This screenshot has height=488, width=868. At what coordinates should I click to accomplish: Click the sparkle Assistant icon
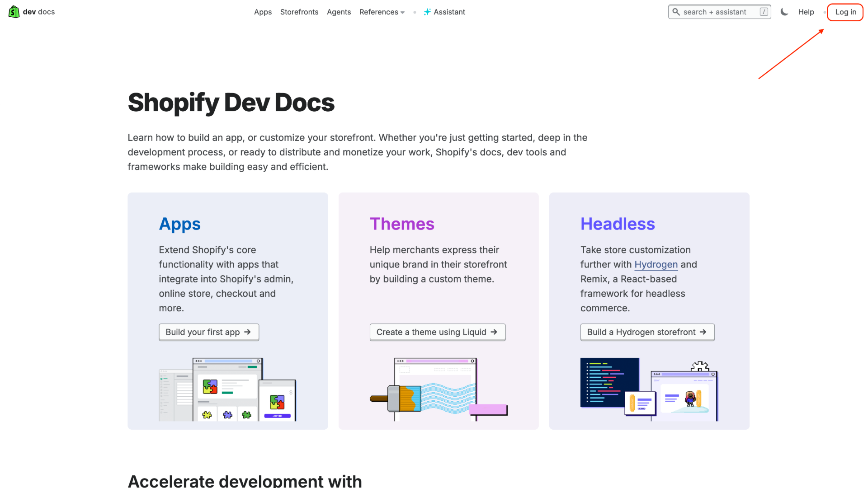tap(427, 12)
